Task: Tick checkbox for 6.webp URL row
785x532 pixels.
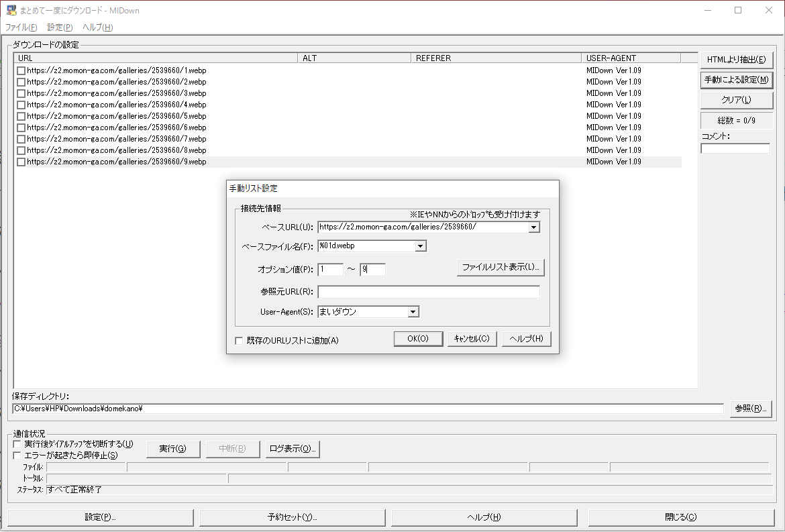Action: 21,128
